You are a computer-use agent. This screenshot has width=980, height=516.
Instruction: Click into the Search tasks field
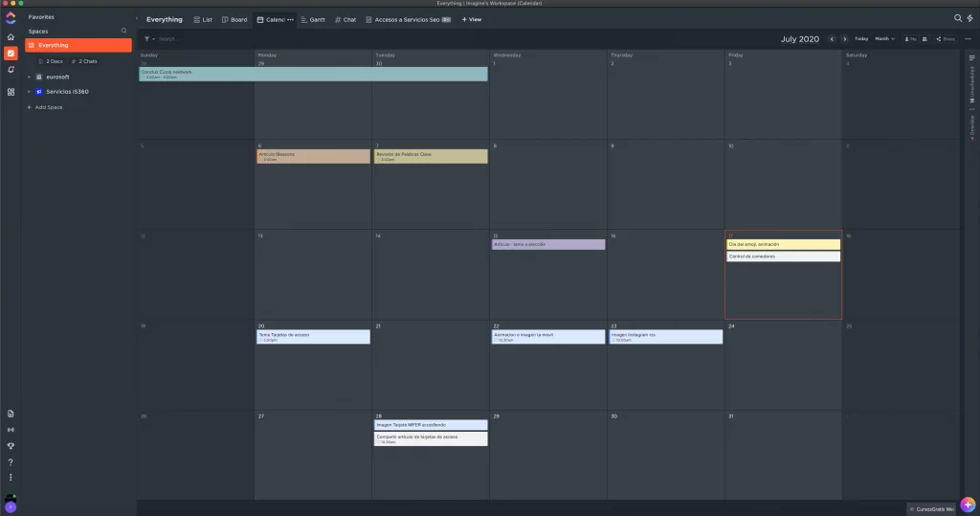tap(167, 39)
